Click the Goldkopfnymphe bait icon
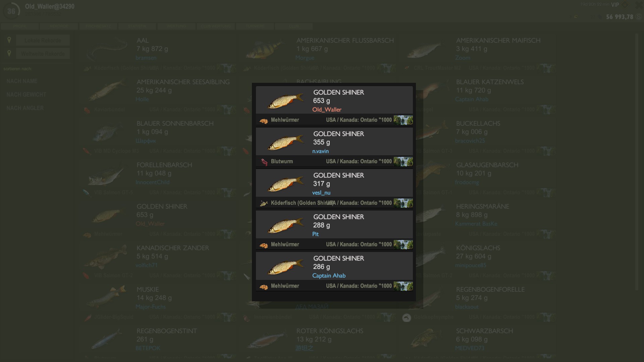 pos(407,317)
